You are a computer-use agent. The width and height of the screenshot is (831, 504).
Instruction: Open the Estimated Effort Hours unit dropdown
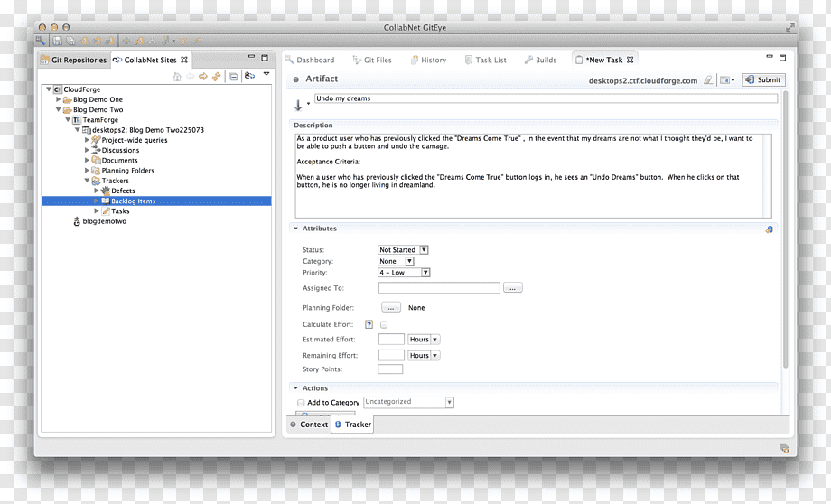424,340
